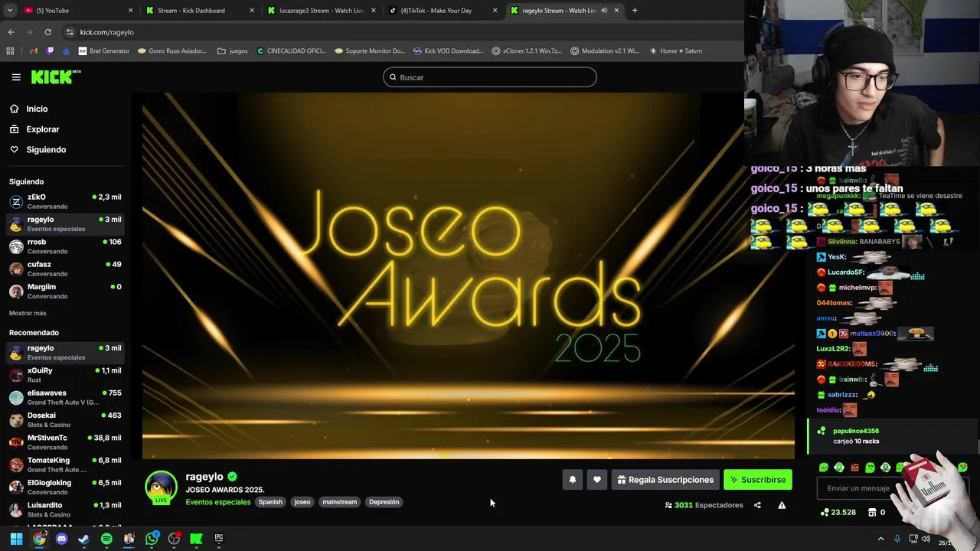The height and width of the screenshot is (551, 980).
Task: Open the apps grid in bookmarks bar
Action: pyautogui.click(x=10, y=51)
